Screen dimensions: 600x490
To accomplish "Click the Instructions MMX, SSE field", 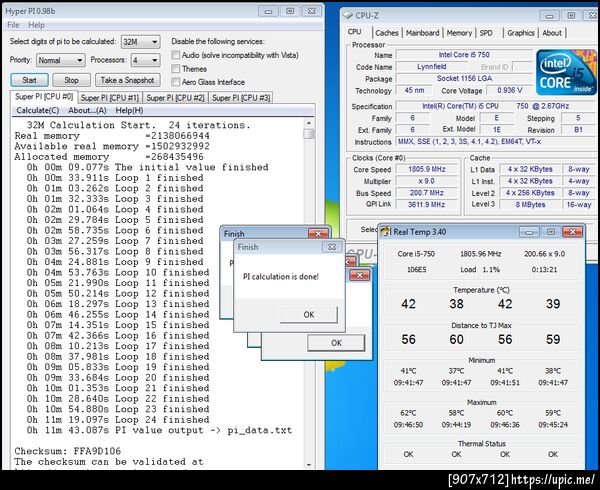I will click(x=496, y=142).
